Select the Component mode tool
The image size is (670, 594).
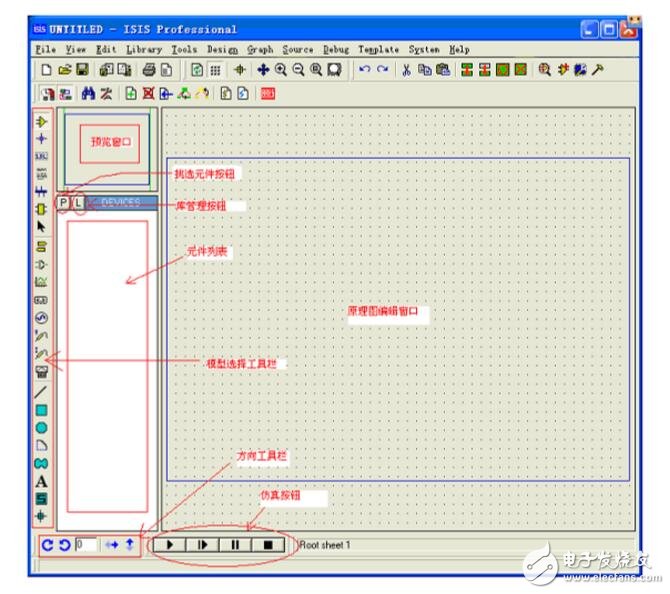point(42,122)
